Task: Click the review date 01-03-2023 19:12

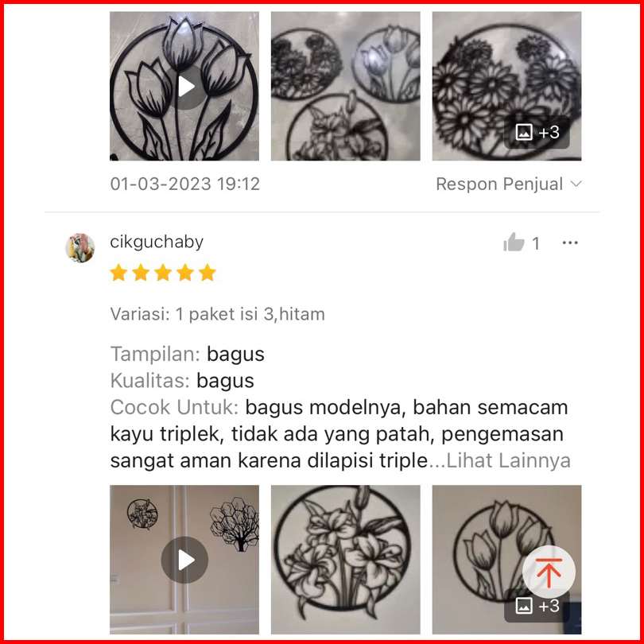Action: (184, 184)
